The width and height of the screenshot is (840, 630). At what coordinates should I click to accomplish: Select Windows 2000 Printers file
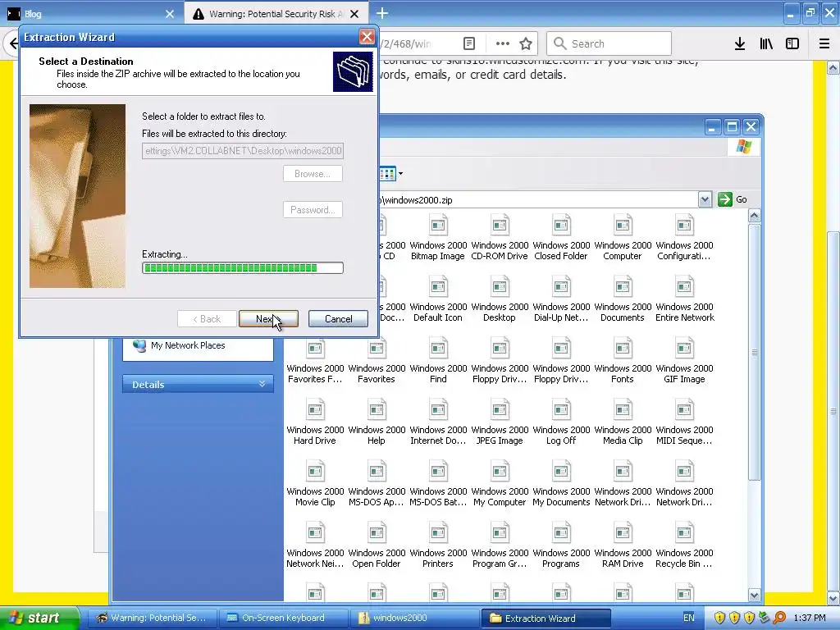tap(438, 546)
